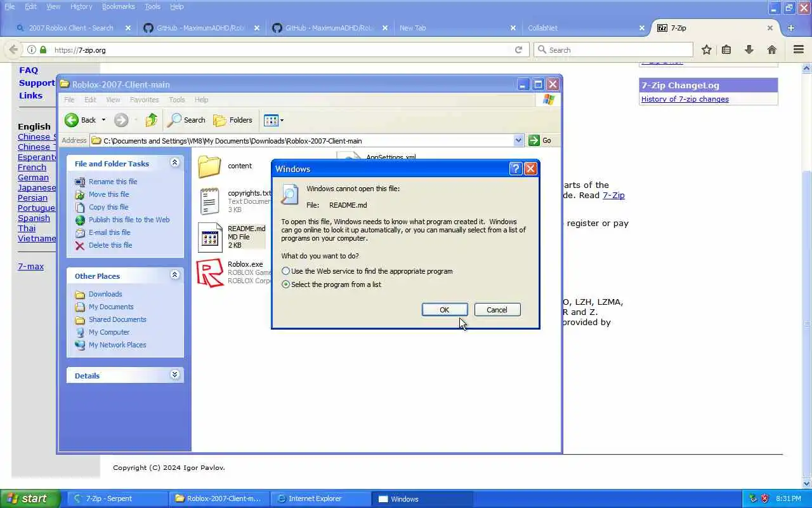Show bookmarks list icon
Viewport: 812px width, 508px height.
tap(727, 50)
